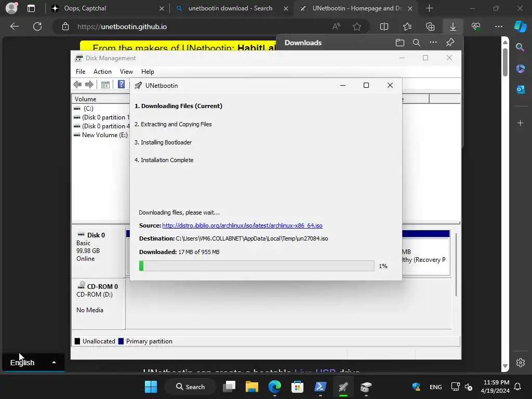This screenshot has height=399, width=532.
Task: Open Task View on the taskbar
Action: click(x=229, y=387)
